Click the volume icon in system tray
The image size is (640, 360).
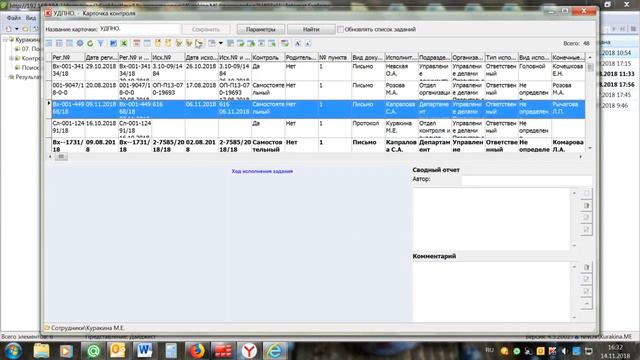tap(564, 351)
